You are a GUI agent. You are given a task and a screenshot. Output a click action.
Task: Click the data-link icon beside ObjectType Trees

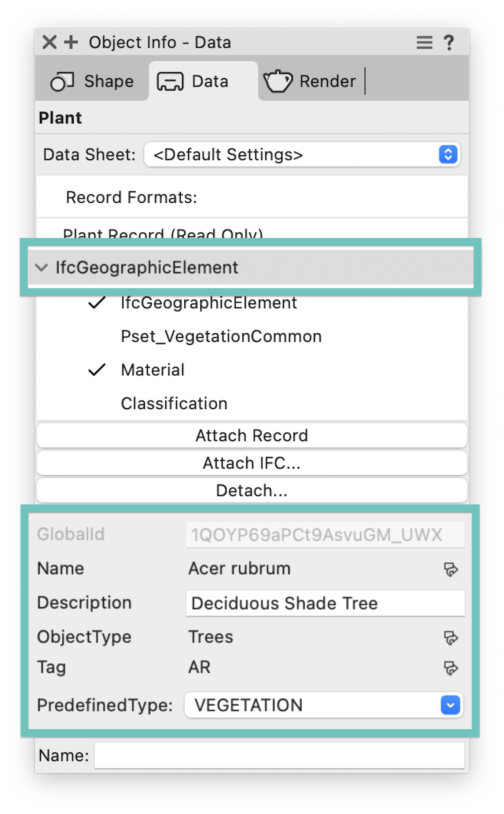(450, 637)
